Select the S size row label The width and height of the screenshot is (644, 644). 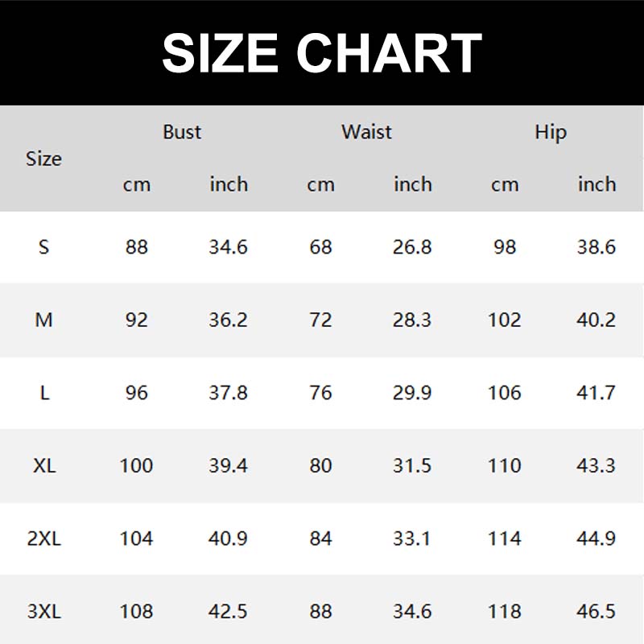(43, 247)
